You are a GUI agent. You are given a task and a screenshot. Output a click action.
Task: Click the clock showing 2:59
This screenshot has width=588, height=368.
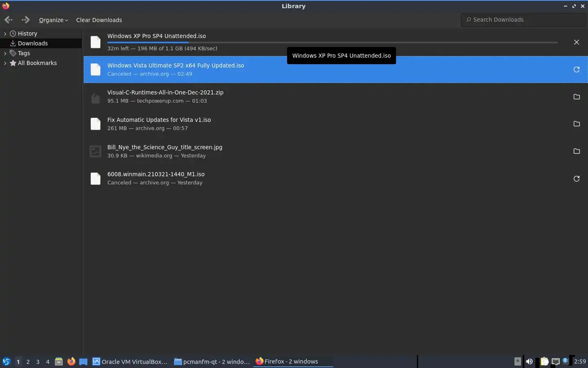(x=580, y=361)
